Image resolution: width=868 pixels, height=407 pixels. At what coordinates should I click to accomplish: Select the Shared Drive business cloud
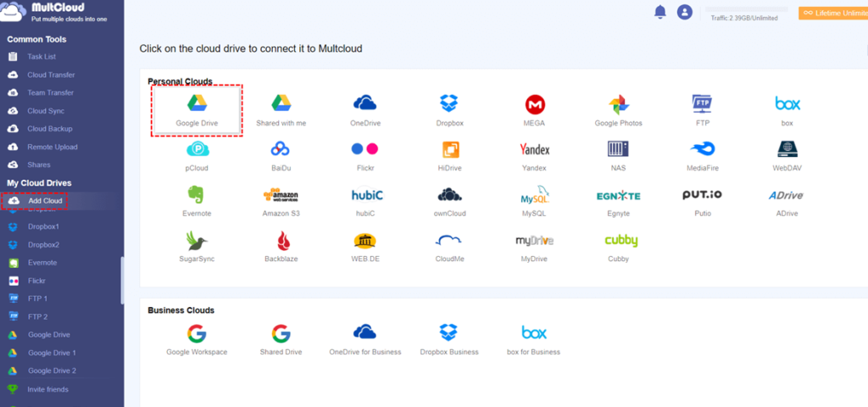tap(281, 339)
